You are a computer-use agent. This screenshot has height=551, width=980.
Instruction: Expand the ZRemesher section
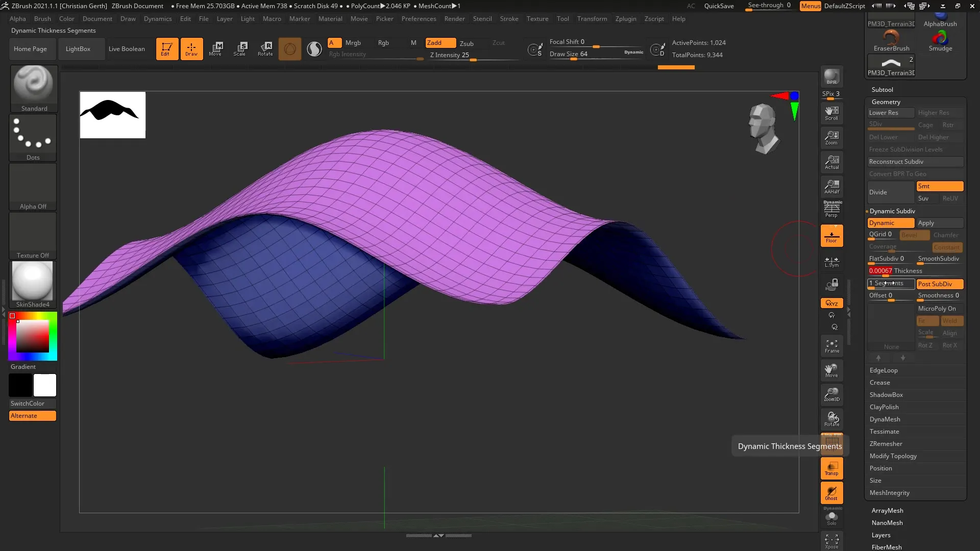tap(886, 444)
